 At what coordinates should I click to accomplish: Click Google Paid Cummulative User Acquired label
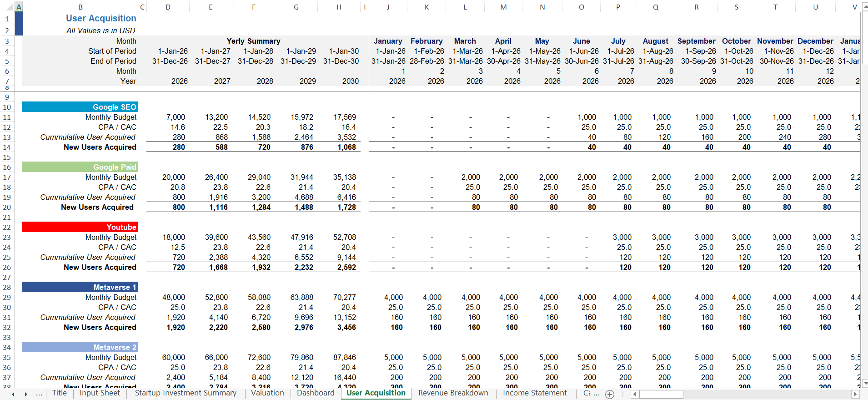pyautogui.click(x=88, y=197)
